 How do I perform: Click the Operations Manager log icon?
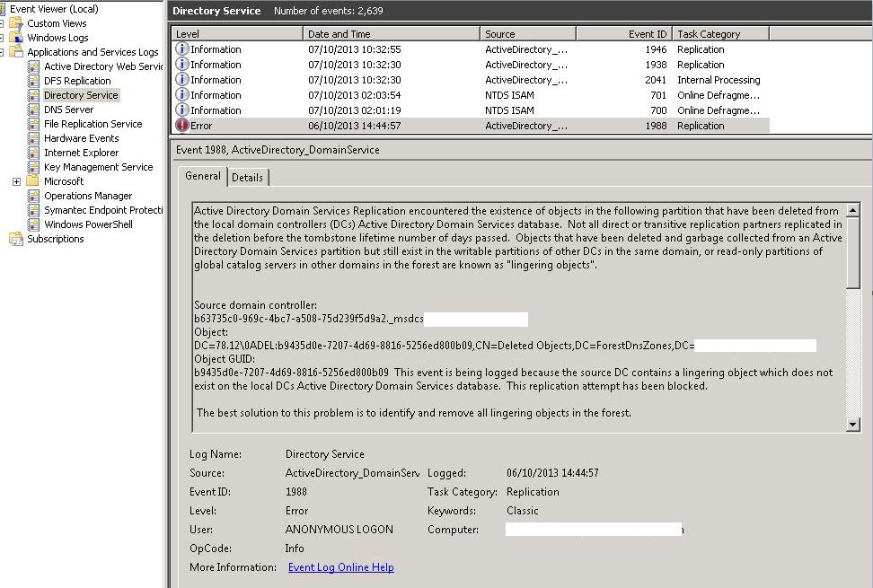33,196
